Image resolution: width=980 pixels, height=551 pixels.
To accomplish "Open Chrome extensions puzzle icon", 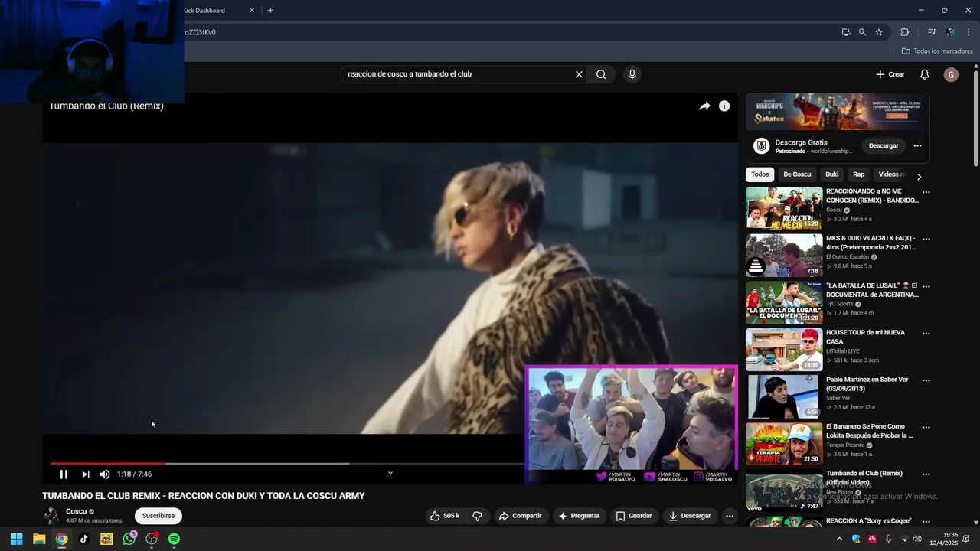I will point(904,32).
